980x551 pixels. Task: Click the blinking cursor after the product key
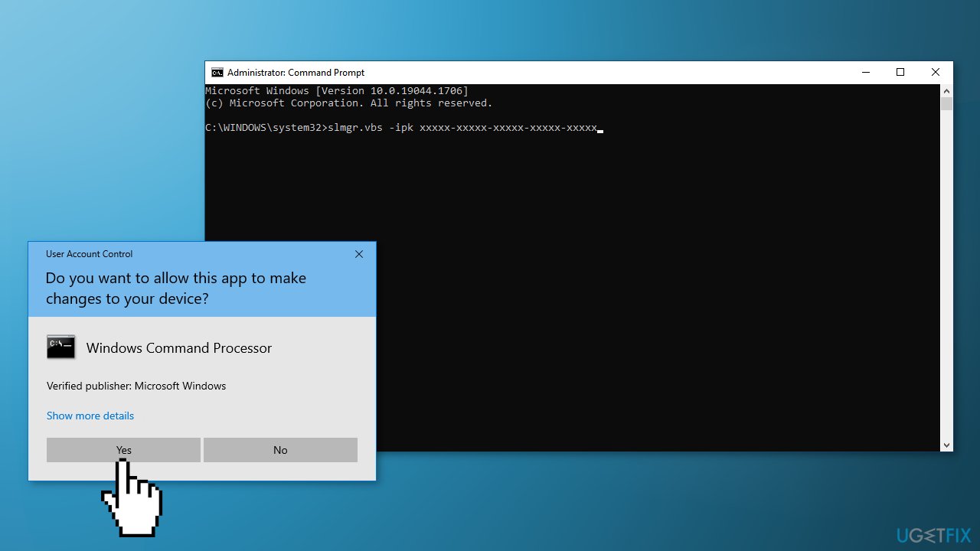[601, 130]
